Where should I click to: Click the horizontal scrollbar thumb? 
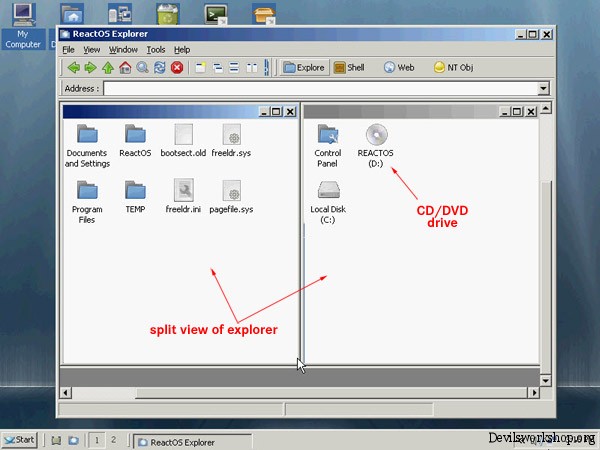pyautogui.click(x=331, y=393)
